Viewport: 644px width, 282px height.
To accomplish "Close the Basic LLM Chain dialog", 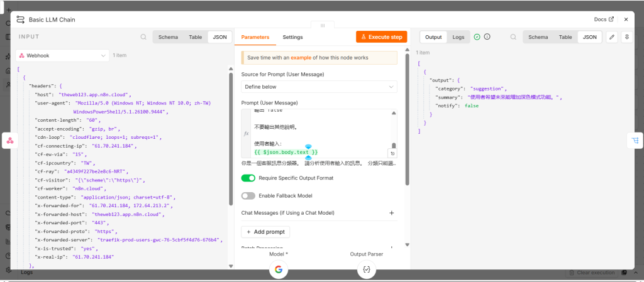I will pyautogui.click(x=626, y=19).
